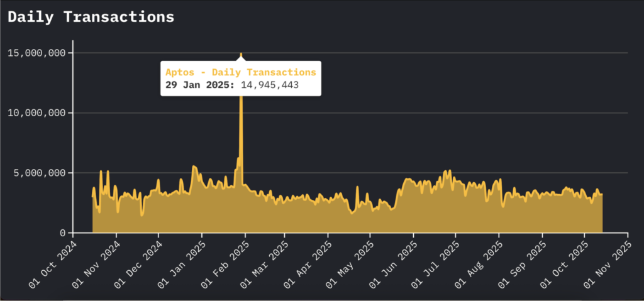This screenshot has width=644, height=301.
Task: Select the 10,000,000 y-axis label
Action: click(x=36, y=113)
